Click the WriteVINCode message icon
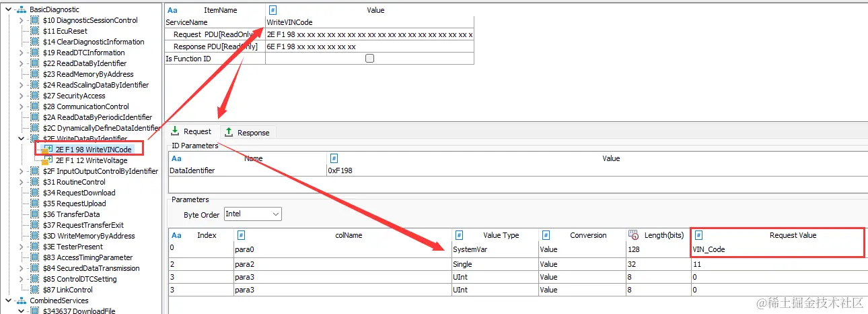Viewport: 868px width, 314px height. tap(47, 150)
